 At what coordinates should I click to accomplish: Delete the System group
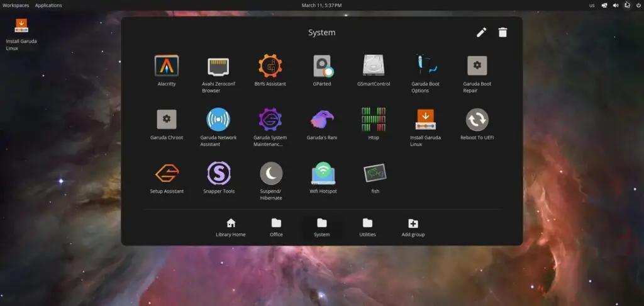click(x=502, y=32)
